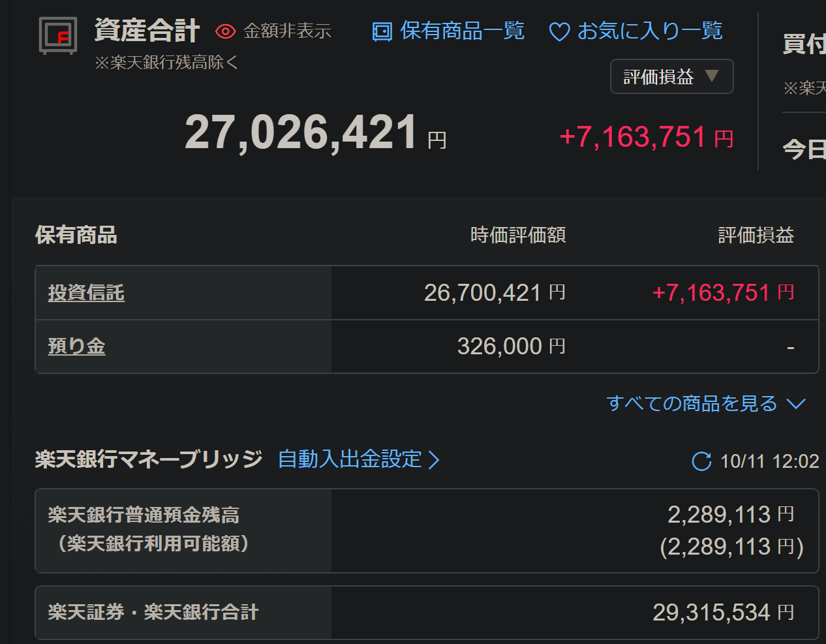Click the 10/11 12:02 update timestamp

[769, 461]
